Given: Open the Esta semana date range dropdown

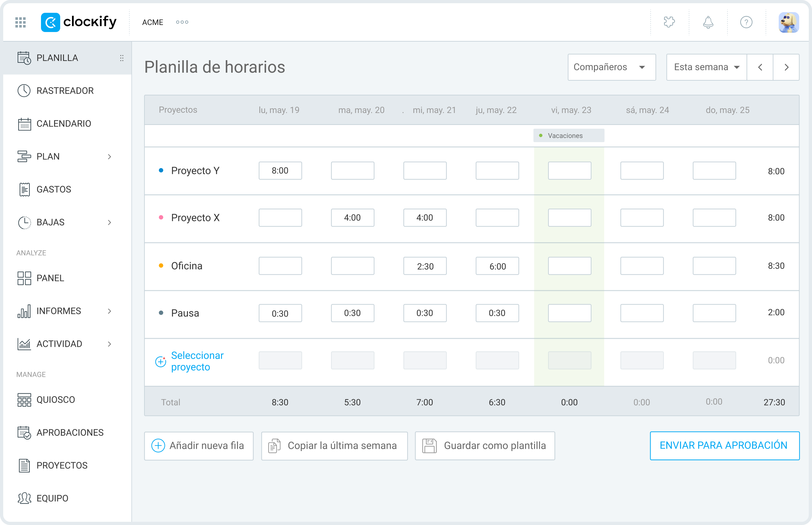Looking at the screenshot, I should (706, 67).
